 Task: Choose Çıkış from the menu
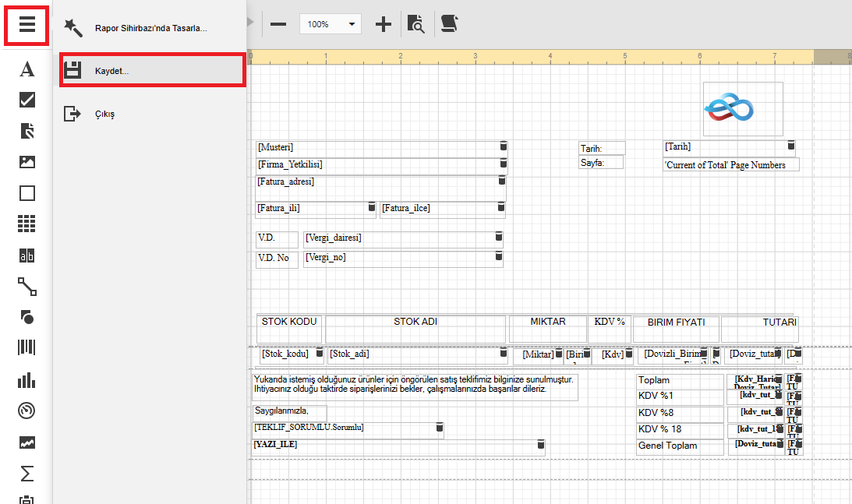point(104,115)
